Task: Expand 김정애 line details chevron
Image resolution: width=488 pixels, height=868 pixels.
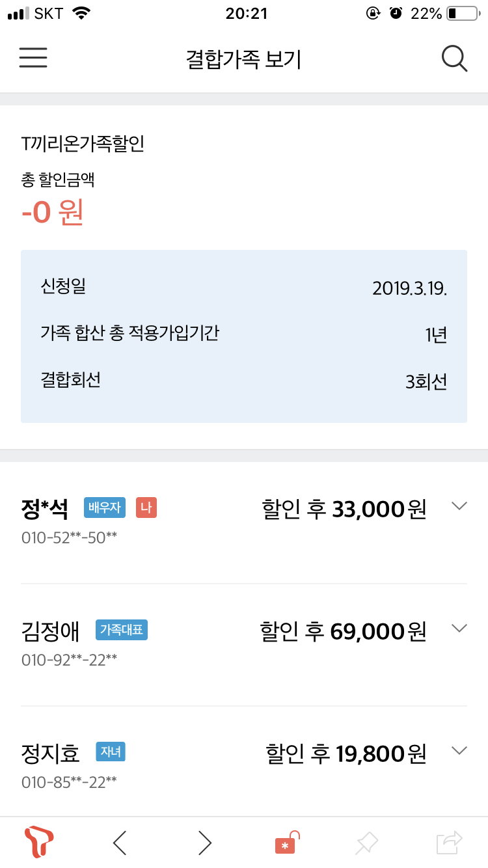Action: (459, 628)
